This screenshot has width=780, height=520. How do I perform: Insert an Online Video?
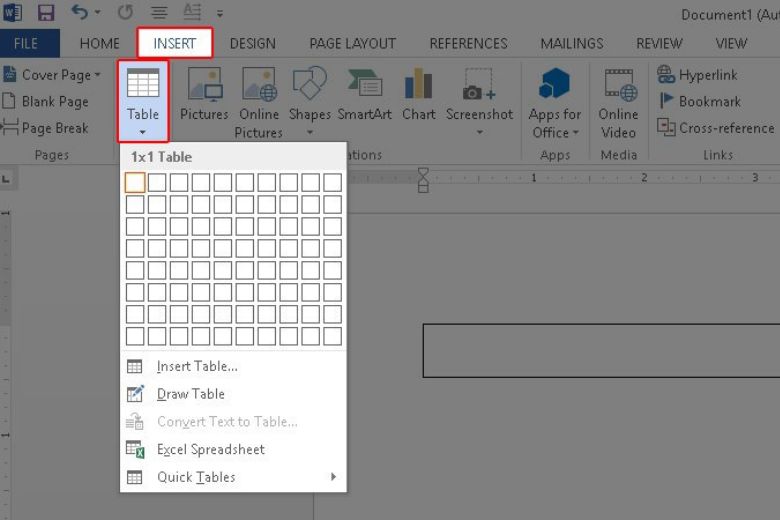pyautogui.click(x=618, y=103)
